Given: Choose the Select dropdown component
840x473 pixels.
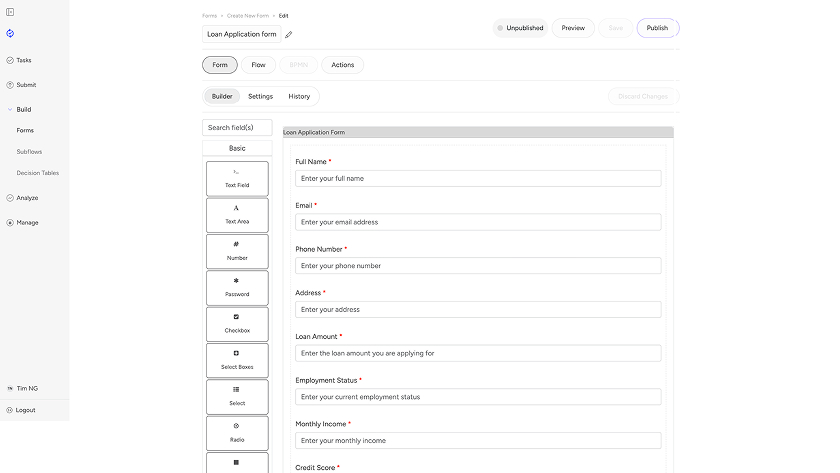Looking at the screenshot, I should coord(237,397).
